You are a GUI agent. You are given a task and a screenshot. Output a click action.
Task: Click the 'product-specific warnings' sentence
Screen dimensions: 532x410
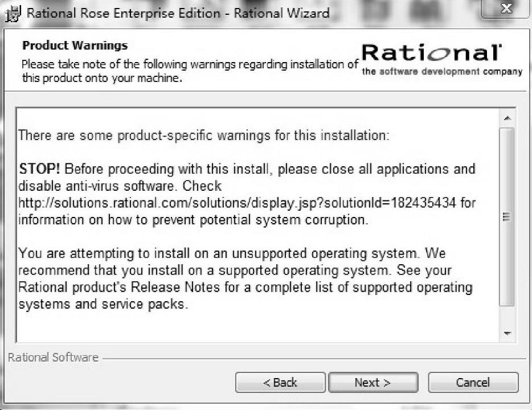[x=203, y=136]
